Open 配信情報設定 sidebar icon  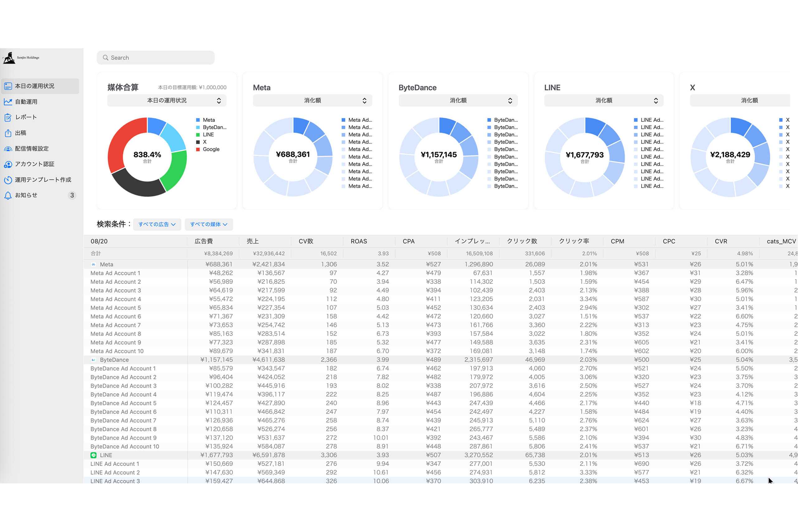coord(8,149)
